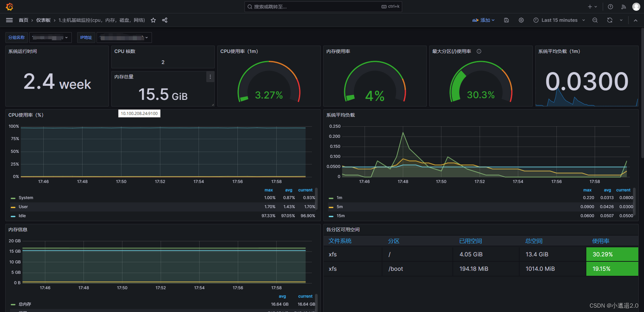Image resolution: width=644 pixels, height=312 pixels.
Task: Open the IP地址 value dropdown
Action: point(124,38)
